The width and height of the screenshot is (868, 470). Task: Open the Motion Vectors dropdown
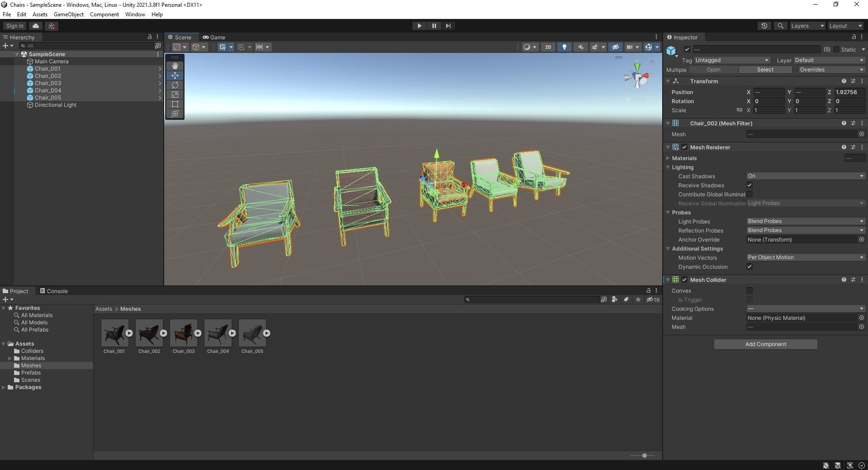(x=806, y=257)
